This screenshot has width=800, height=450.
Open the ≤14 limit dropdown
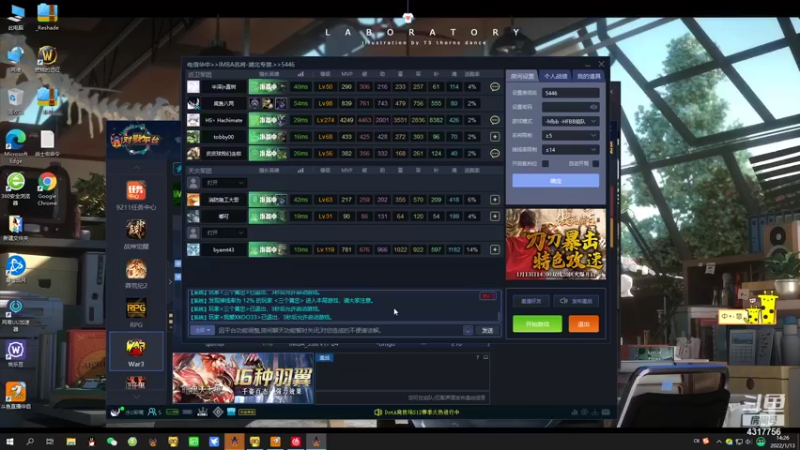click(570, 150)
